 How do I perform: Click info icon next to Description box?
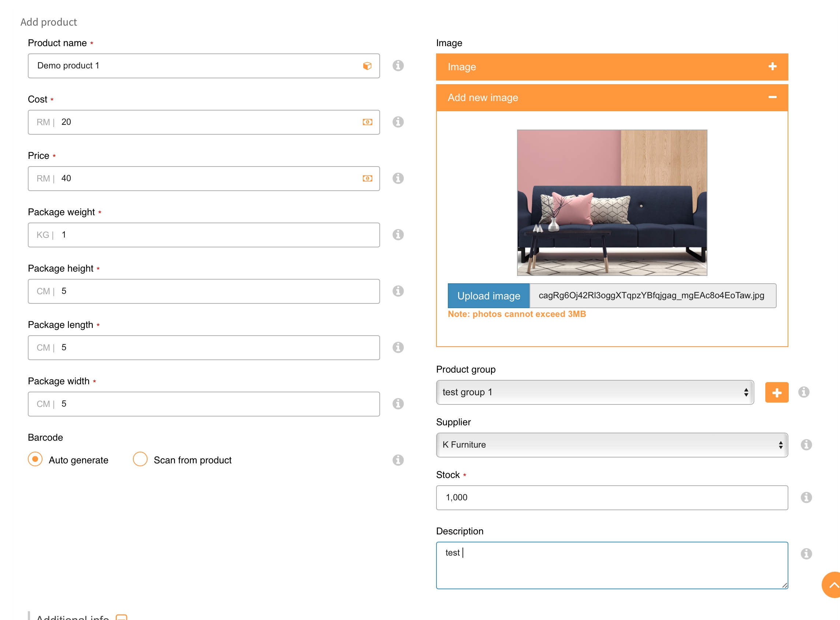coord(806,553)
